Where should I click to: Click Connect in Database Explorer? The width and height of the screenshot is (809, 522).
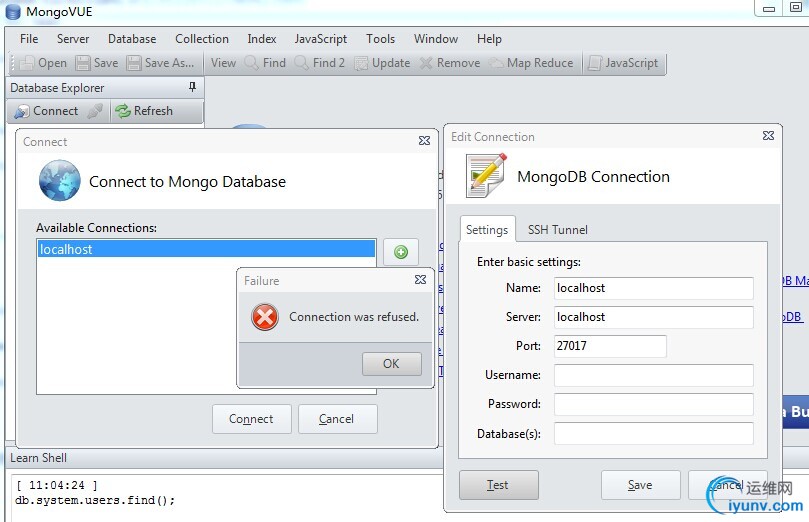[x=46, y=111]
